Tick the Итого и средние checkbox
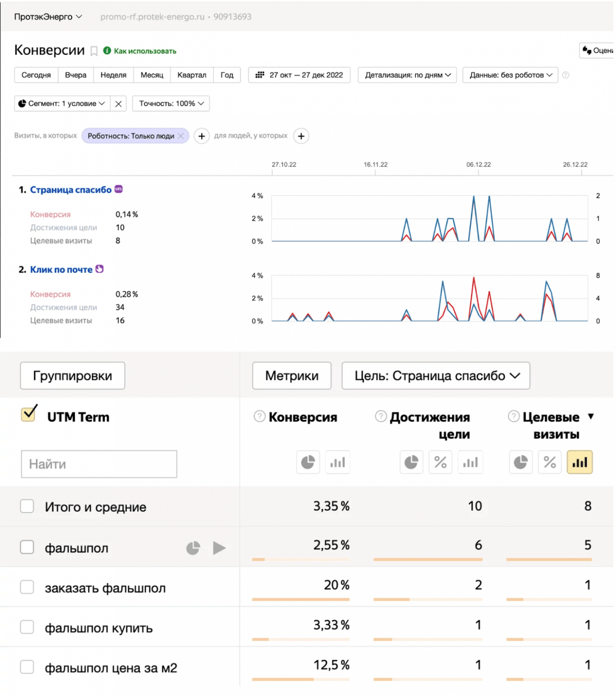Viewport: 616px width, 695px height. (27, 507)
